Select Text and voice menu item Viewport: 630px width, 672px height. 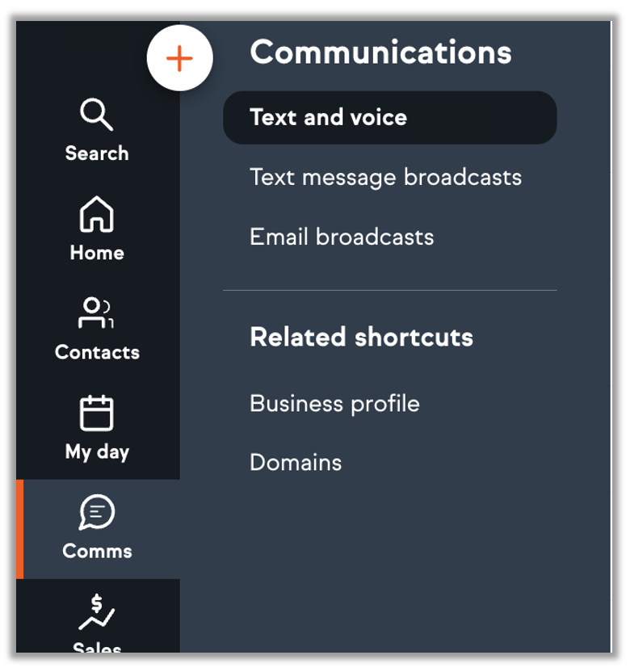tap(329, 118)
